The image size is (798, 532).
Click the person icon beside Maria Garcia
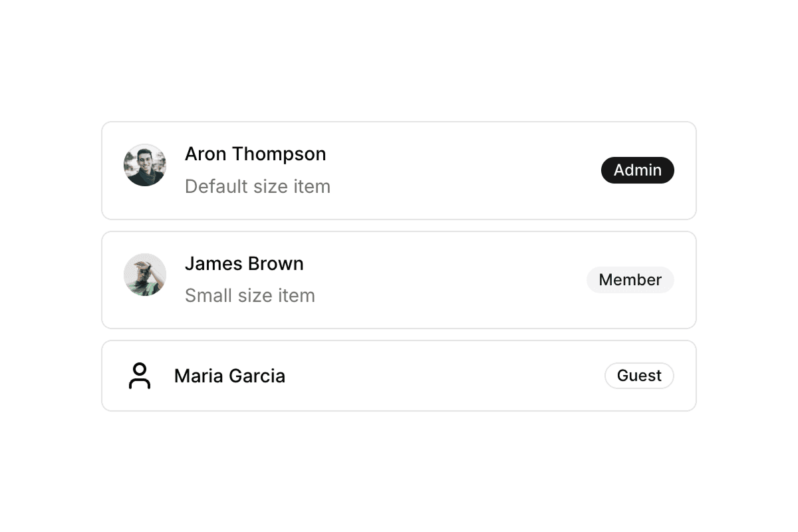(140, 376)
